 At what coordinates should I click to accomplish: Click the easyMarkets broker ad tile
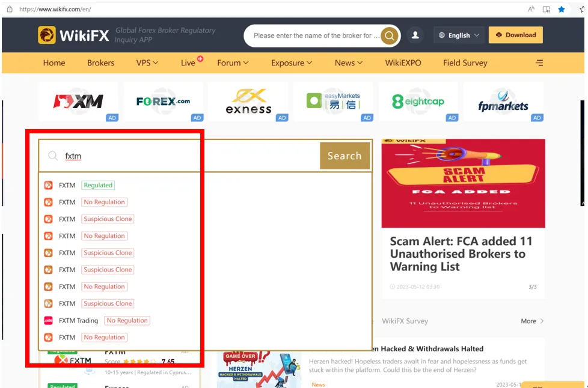[333, 102]
